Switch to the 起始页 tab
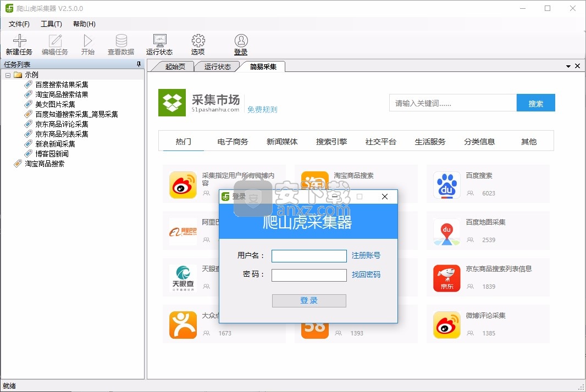Viewport: 586px width, 392px height. [x=175, y=66]
